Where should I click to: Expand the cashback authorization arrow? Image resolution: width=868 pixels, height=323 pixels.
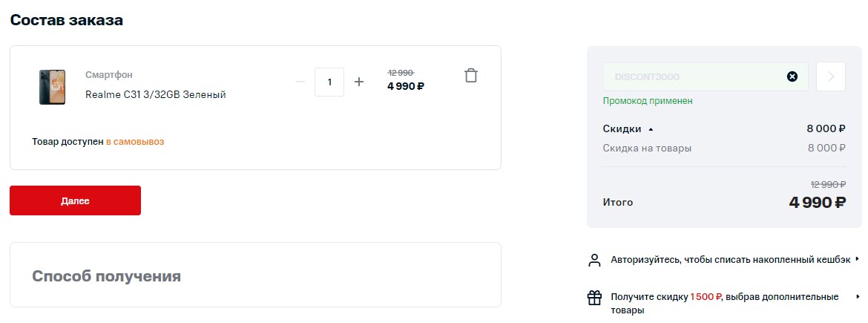click(857, 259)
